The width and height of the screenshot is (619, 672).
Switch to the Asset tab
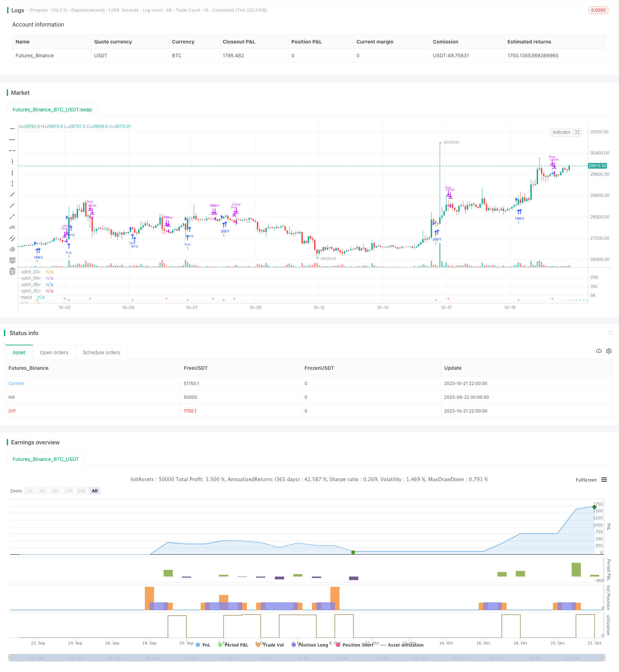pyautogui.click(x=19, y=352)
